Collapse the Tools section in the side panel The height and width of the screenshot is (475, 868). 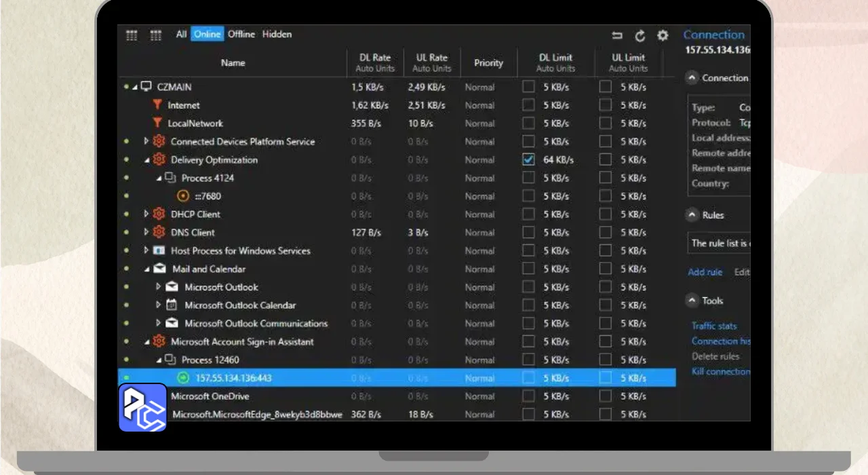(x=692, y=301)
